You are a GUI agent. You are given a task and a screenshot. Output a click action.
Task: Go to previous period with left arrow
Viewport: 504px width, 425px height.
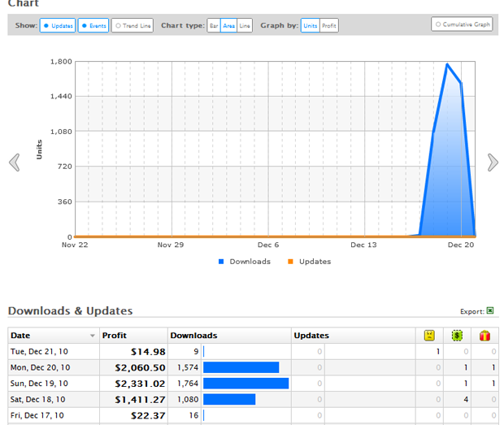click(14, 163)
